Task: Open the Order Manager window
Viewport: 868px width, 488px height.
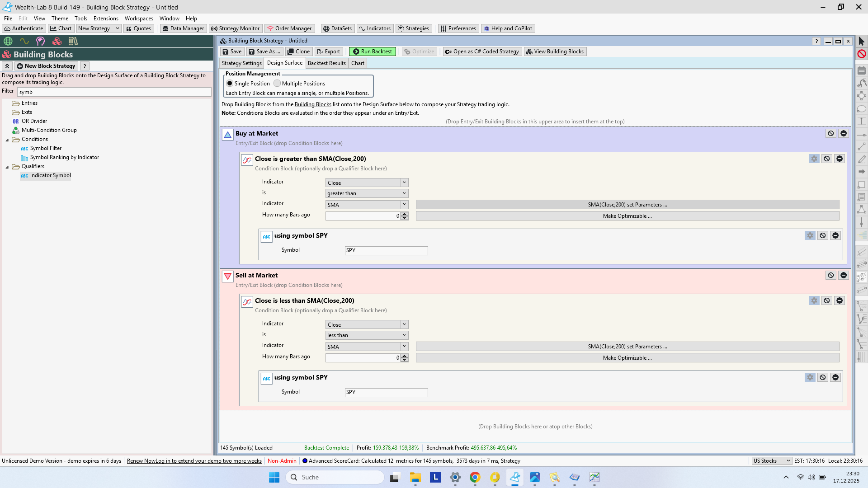Action: point(289,28)
